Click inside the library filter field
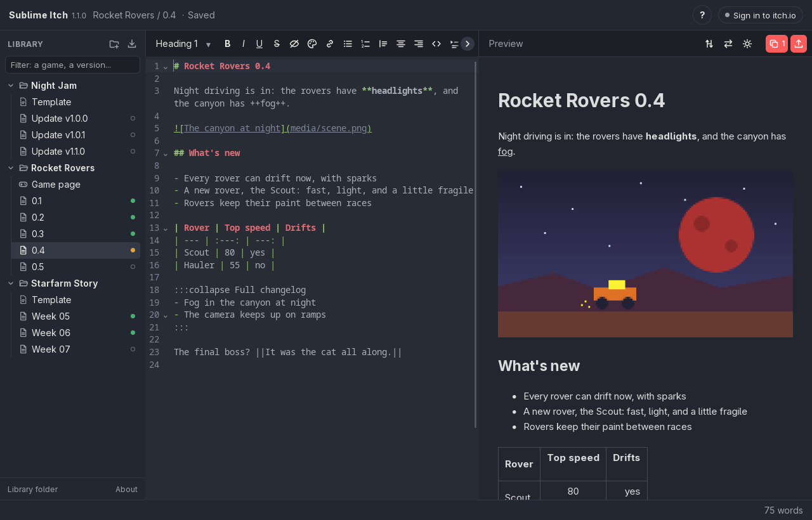This screenshot has width=812, height=520. [x=72, y=65]
